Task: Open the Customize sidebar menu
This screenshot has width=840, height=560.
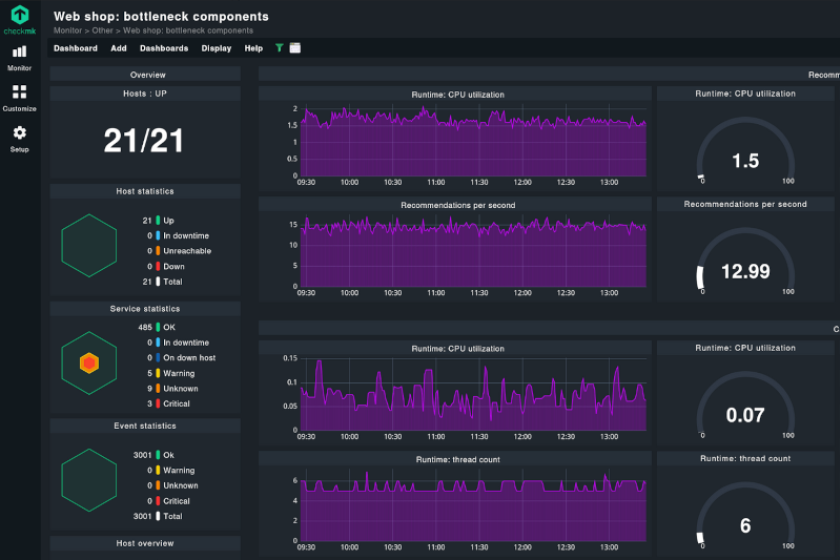Action: (x=19, y=98)
